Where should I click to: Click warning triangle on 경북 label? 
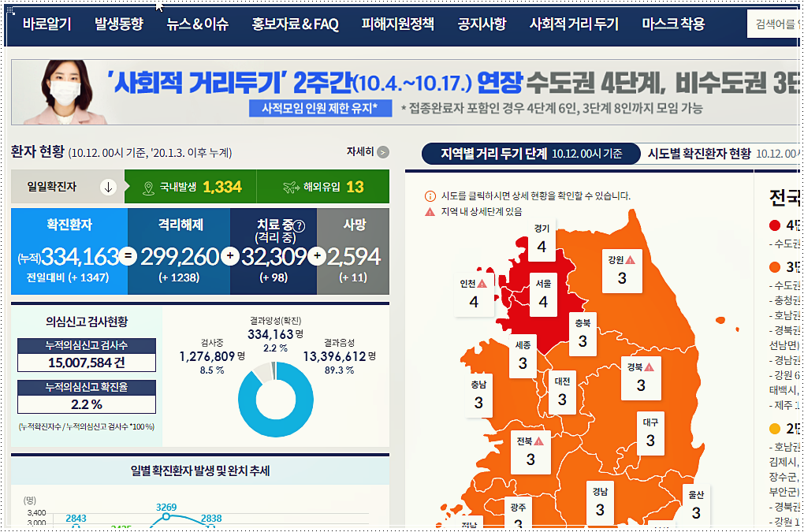point(650,367)
